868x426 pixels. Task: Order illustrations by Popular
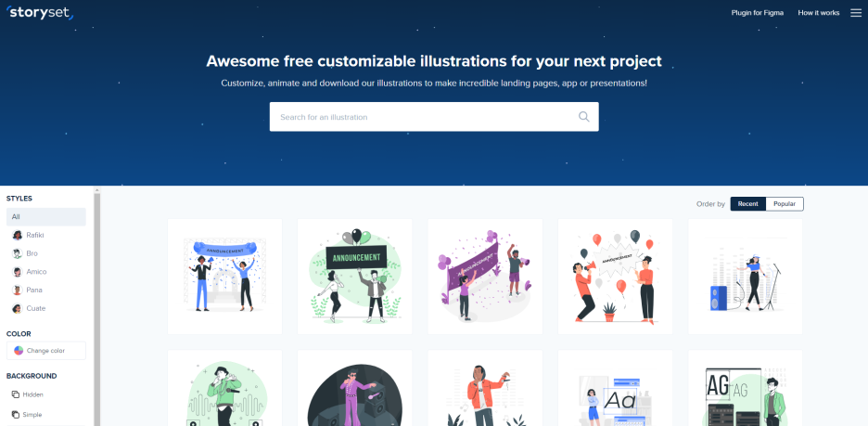click(785, 204)
